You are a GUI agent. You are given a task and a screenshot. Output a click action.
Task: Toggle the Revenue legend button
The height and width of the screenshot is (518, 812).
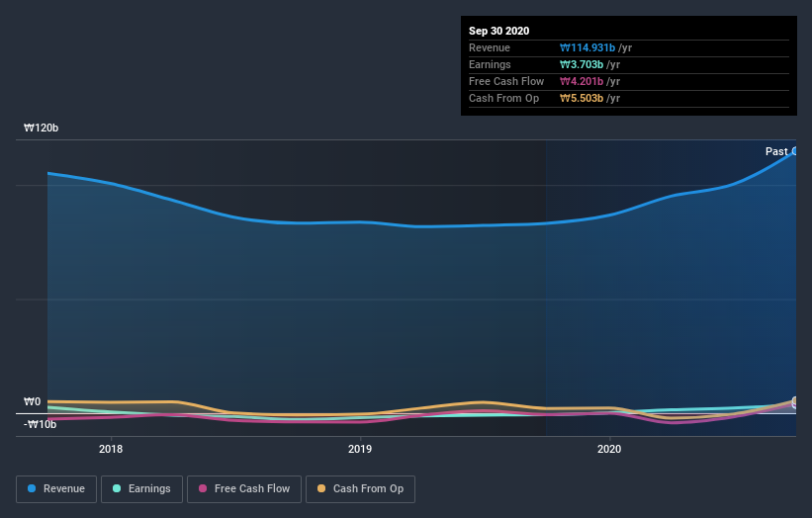tap(56, 489)
